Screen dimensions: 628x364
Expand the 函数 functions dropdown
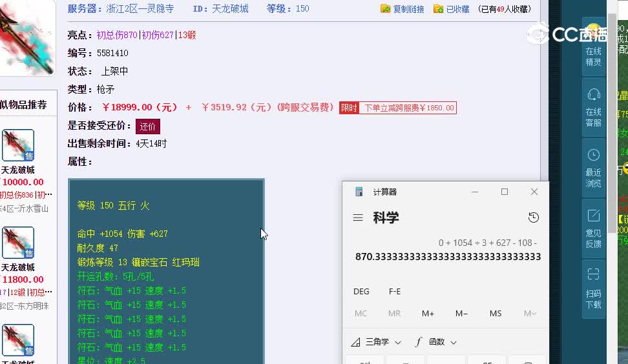435,342
